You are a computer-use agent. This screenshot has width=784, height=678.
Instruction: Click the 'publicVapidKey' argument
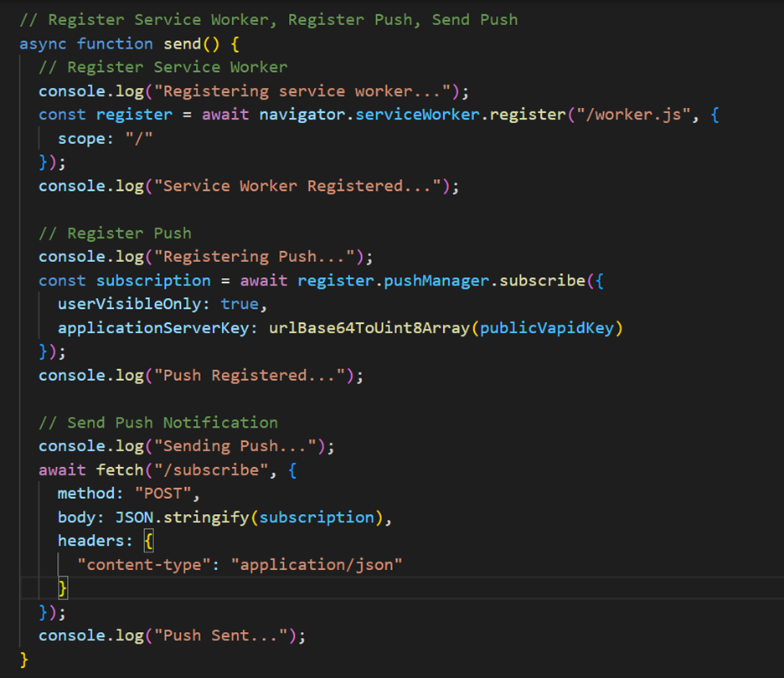pyautogui.click(x=547, y=328)
